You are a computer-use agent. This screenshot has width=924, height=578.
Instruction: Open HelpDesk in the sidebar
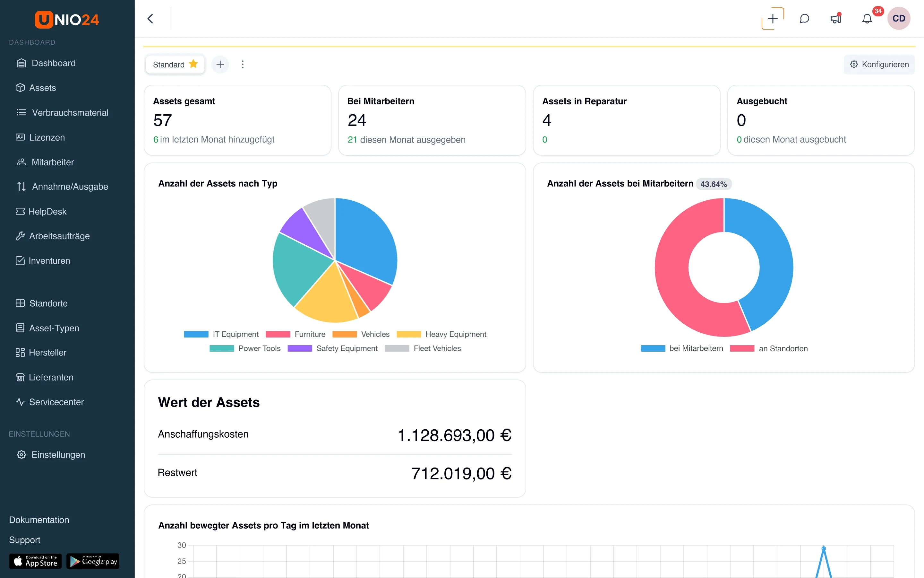pos(41,211)
